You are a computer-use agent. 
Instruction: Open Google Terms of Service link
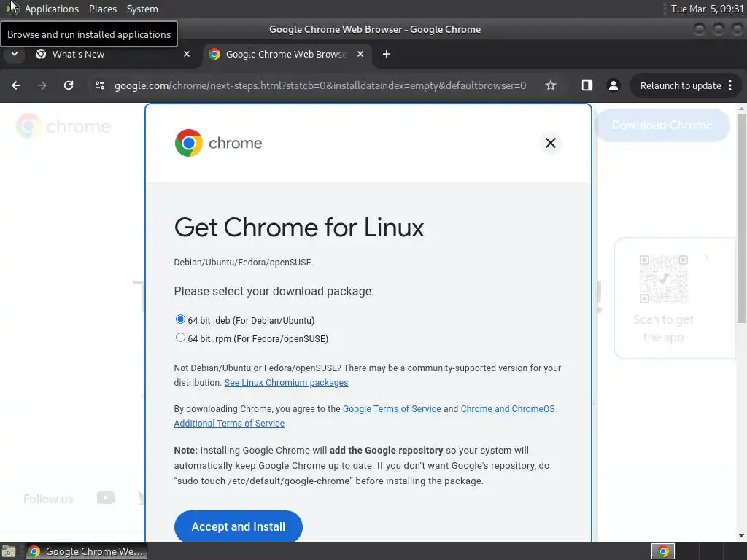point(392,408)
